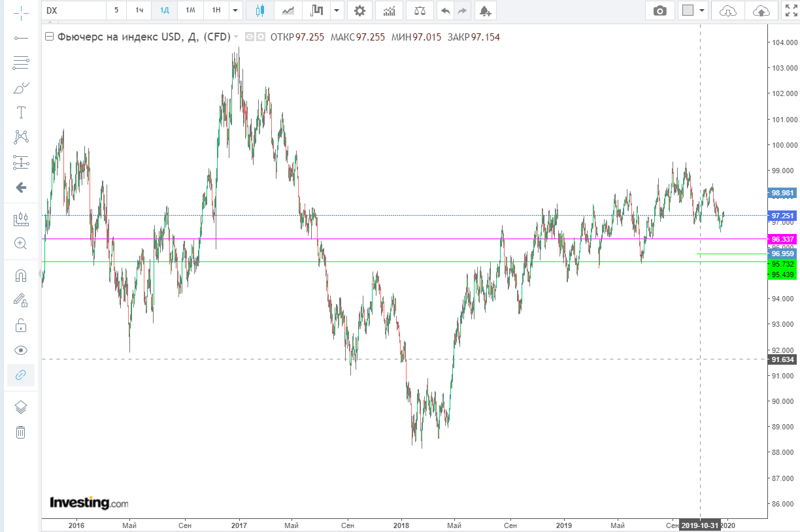Screen dimensions: 800x532
Task: Click the magnet mode icon
Action: click(x=21, y=276)
